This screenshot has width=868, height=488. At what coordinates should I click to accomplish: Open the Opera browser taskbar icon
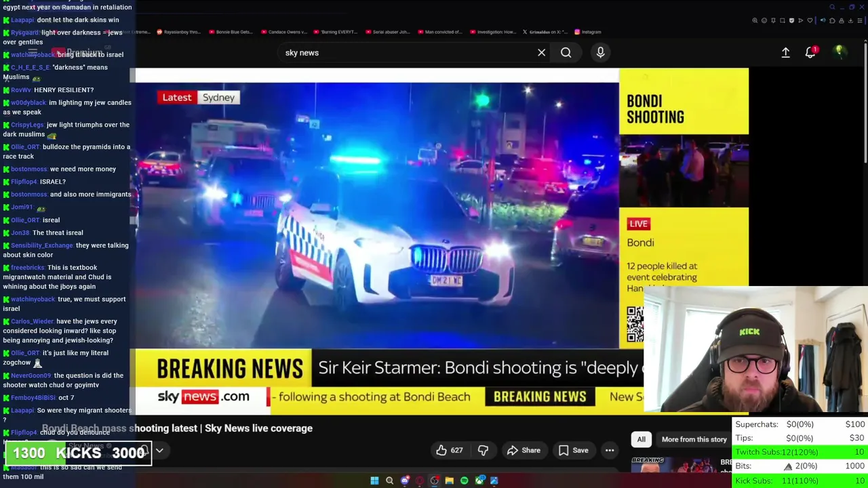click(420, 481)
